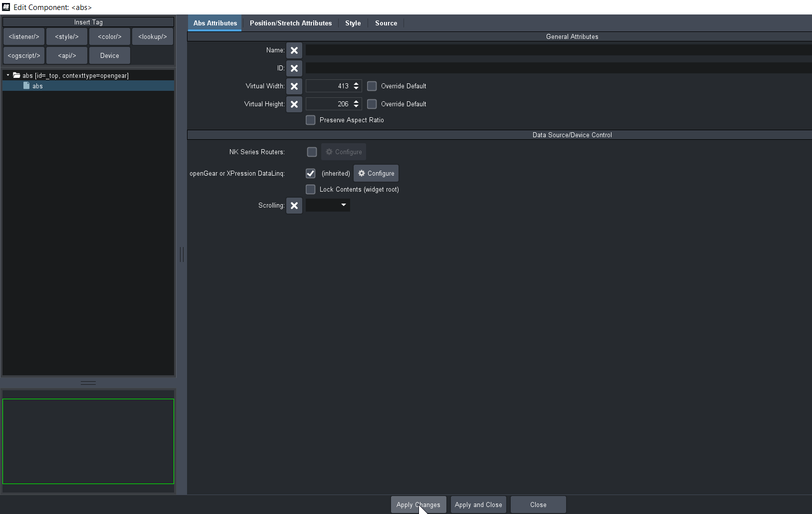Clear the Name attribute with X button
Image resolution: width=812 pixels, height=514 pixels.
pos(294,50)
